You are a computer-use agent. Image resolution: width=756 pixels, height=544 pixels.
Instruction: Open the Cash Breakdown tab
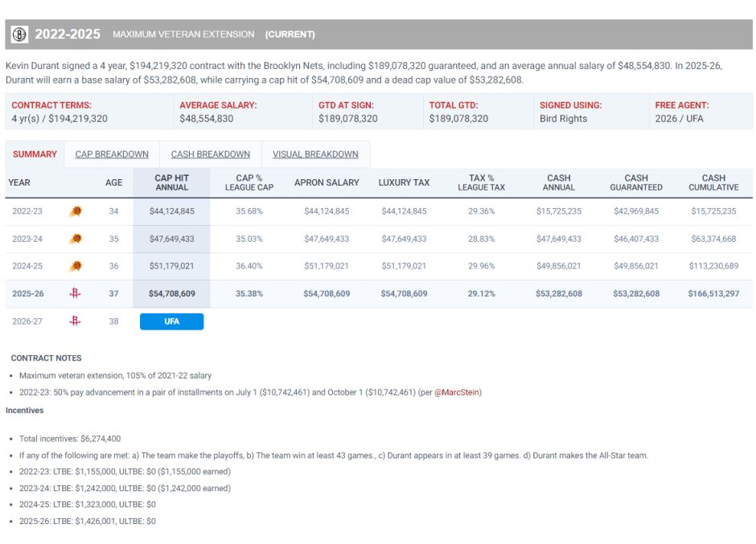click(211, 154)
